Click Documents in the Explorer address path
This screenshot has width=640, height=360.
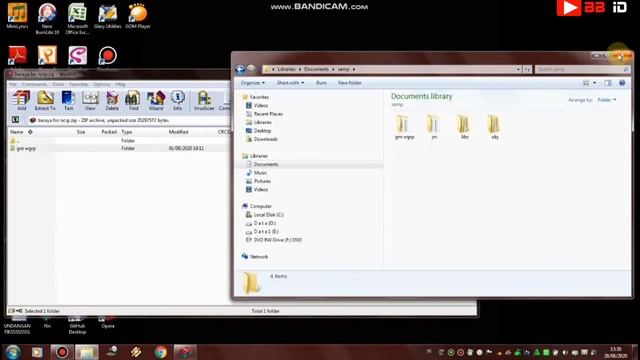pyautogui.click(x=316, y=69)
